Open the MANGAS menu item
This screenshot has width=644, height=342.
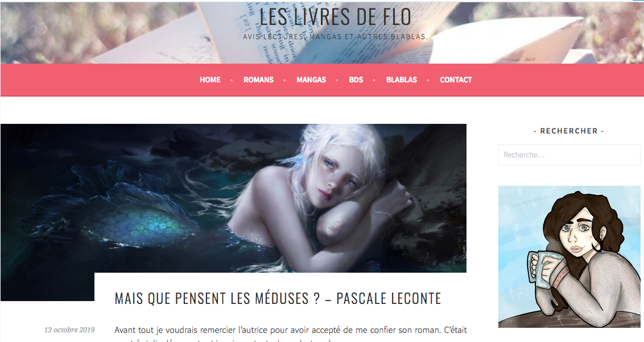(x=311, y=80)
